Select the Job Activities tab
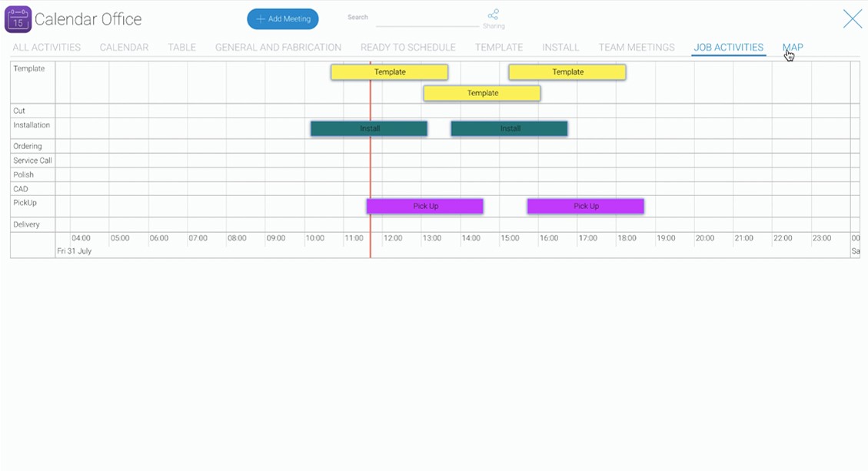The image size is (868, 471). [729, 48]
